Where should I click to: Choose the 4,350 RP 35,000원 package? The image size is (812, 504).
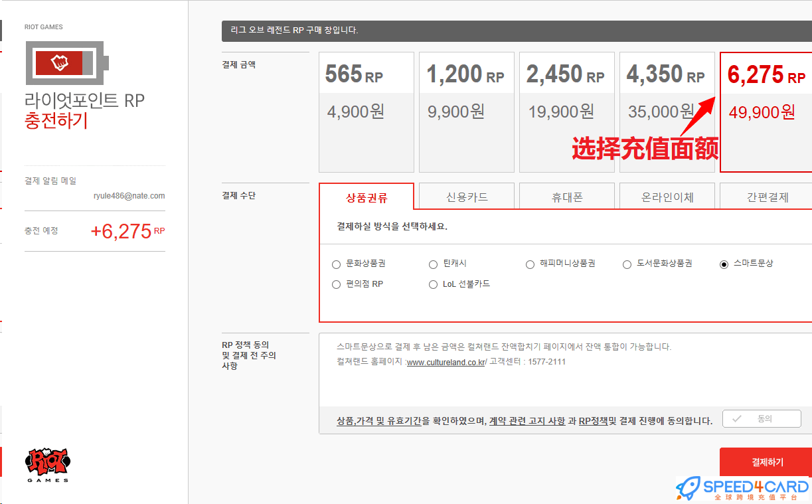click(x=667, y=112)
